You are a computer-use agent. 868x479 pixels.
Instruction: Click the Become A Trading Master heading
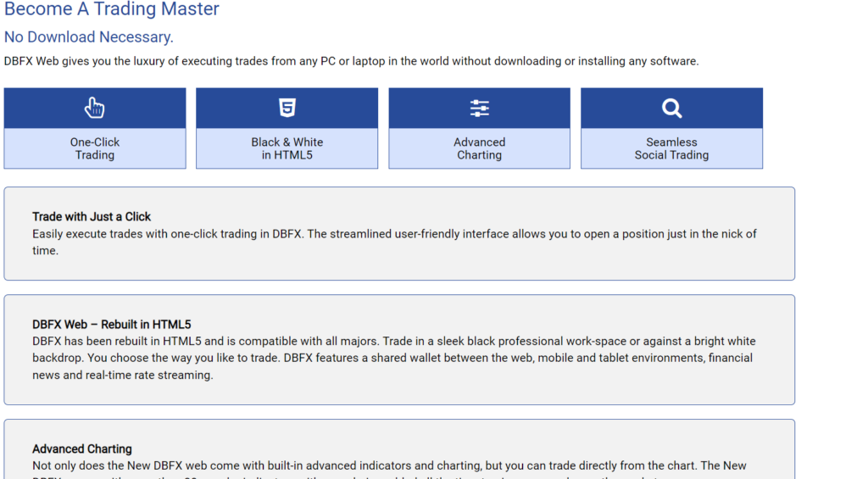pyautogui.click(x=112, y=8)
